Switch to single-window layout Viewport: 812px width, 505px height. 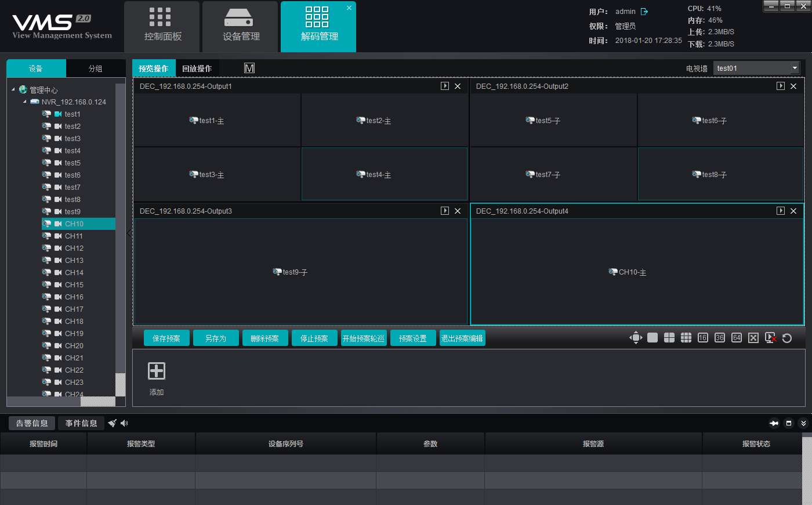tap(652, 338)
